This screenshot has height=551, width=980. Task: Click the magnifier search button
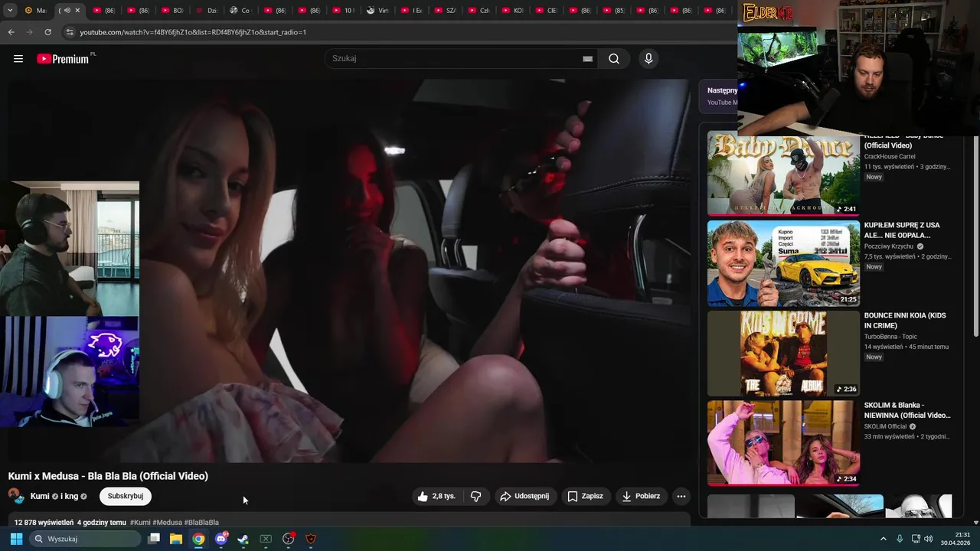pyautogui.click(x=614, y=59)
